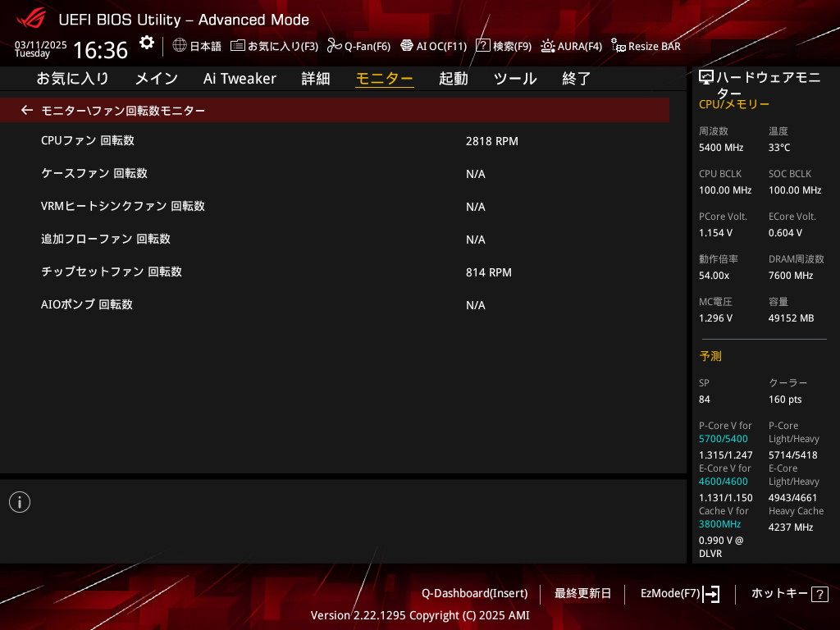Switch to the 終了 tab
The image size is (840, 630).
577,79
